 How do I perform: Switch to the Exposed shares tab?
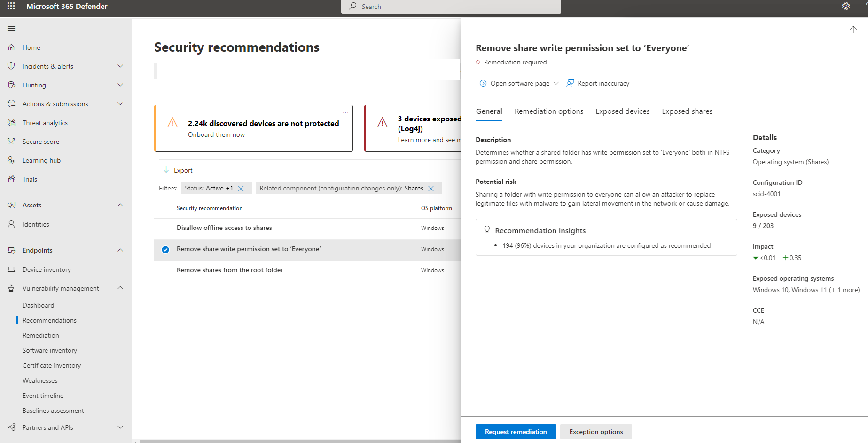point(687,111)
